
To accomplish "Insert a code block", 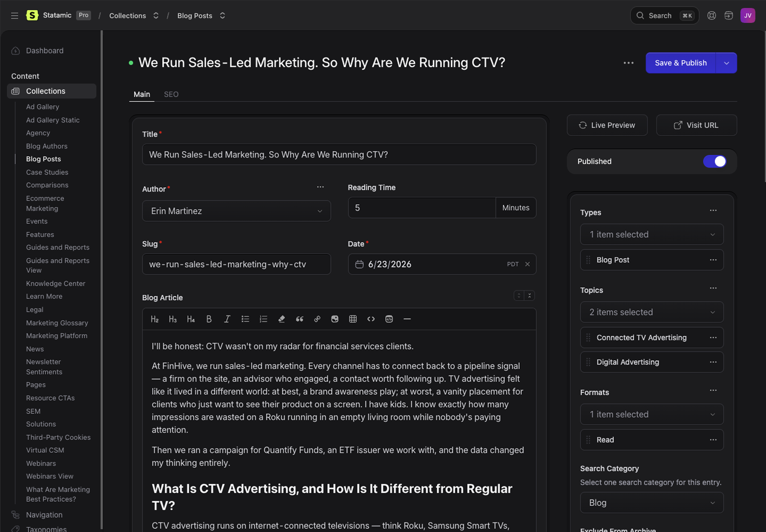I will 389,319.
